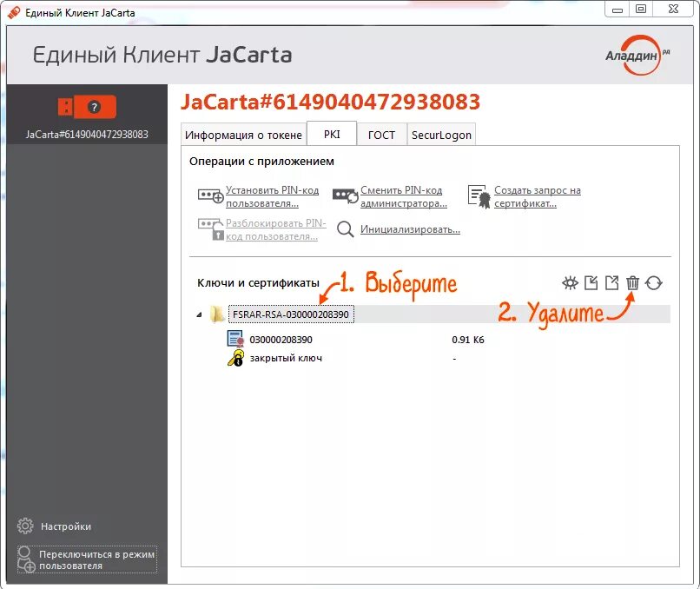Image resolution: width=700 pixels, height=589 pixels.
Task: Open Установить PIN-код пользователя link
Action: (x=272, y=196)
